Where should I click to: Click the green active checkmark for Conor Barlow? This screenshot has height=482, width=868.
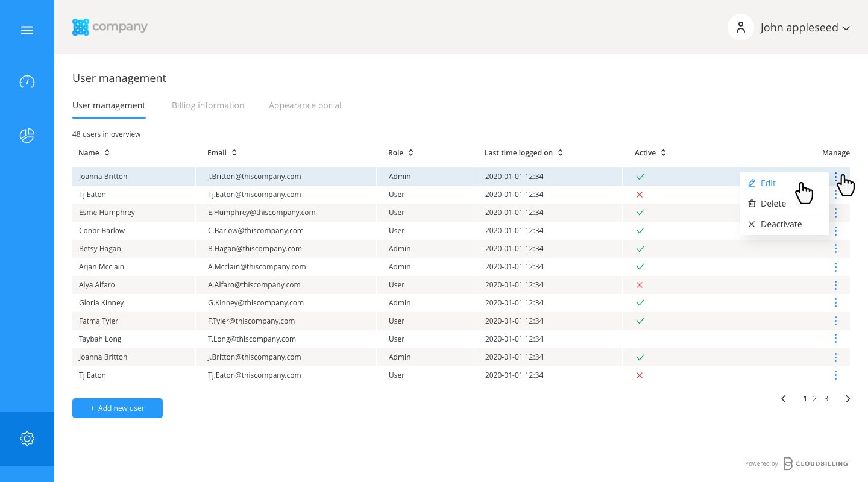(640, 231)
